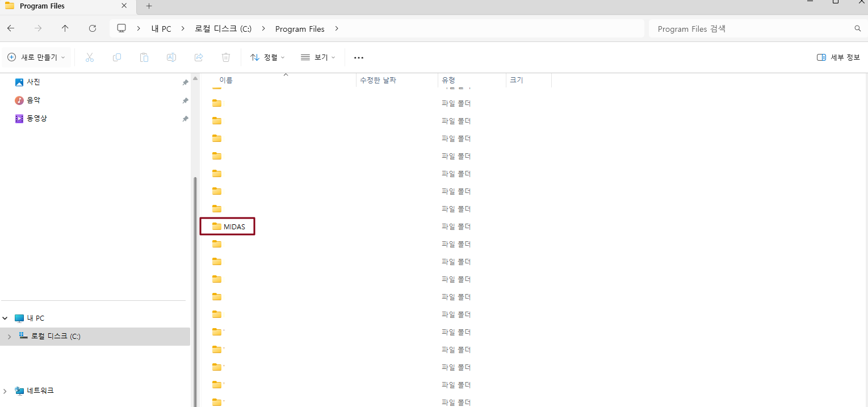This screenshot has height=407, width=868.
Task: Open 동영상 in the navigation pane
Action: coord(37,119)
